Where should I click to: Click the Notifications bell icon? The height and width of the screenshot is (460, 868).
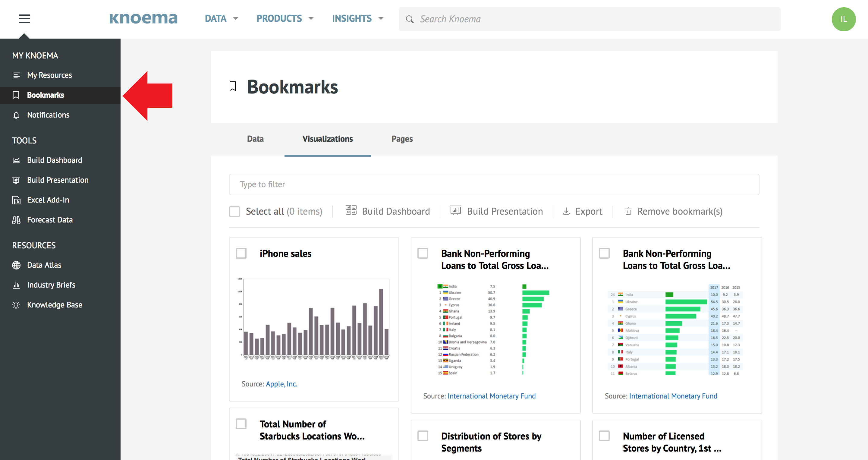[16, 115]
